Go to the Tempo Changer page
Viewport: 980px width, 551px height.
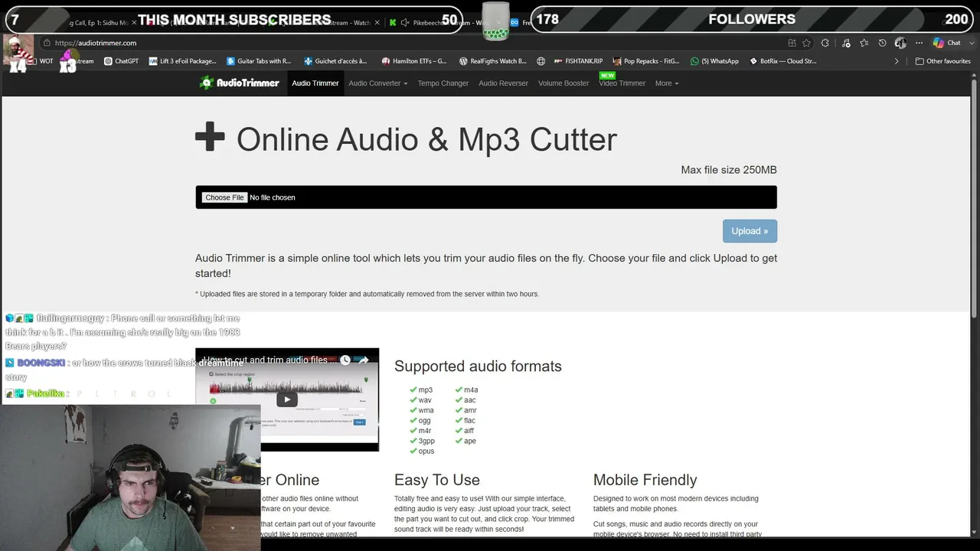(x=443, y=83)
